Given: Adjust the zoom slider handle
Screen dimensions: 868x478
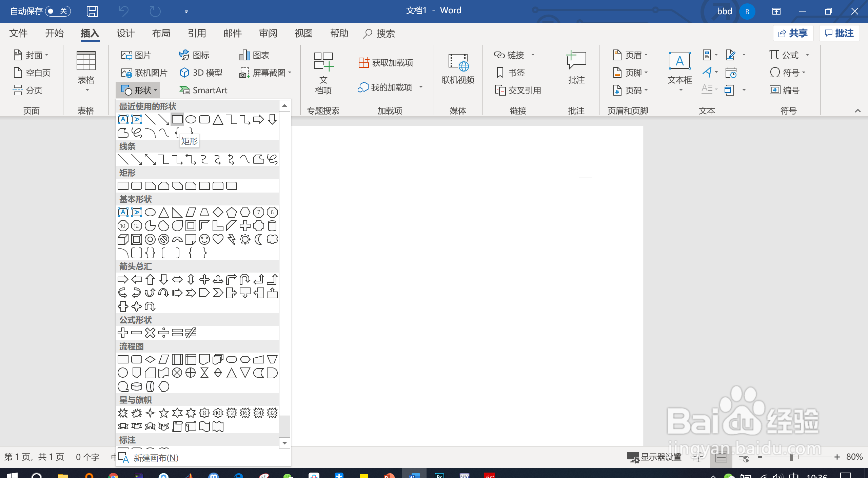Looking at the screenshot, I should tap(791, 457).
